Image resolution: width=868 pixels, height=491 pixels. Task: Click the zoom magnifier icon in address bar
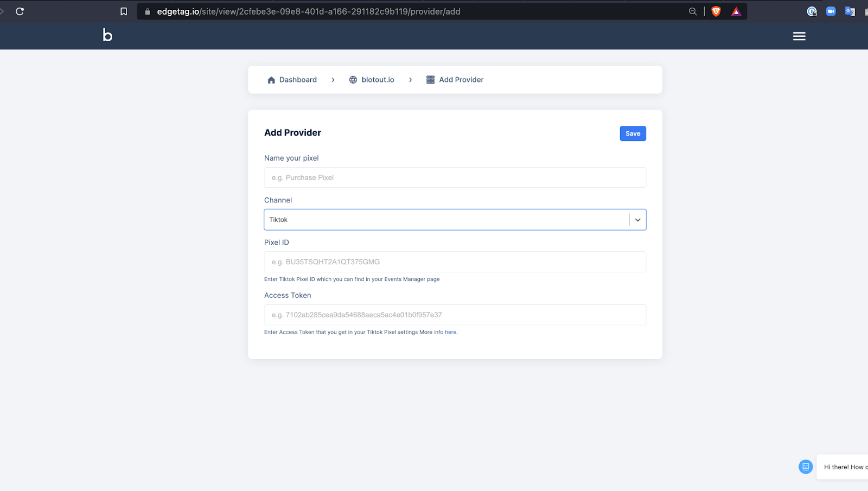tap(693, 11)
